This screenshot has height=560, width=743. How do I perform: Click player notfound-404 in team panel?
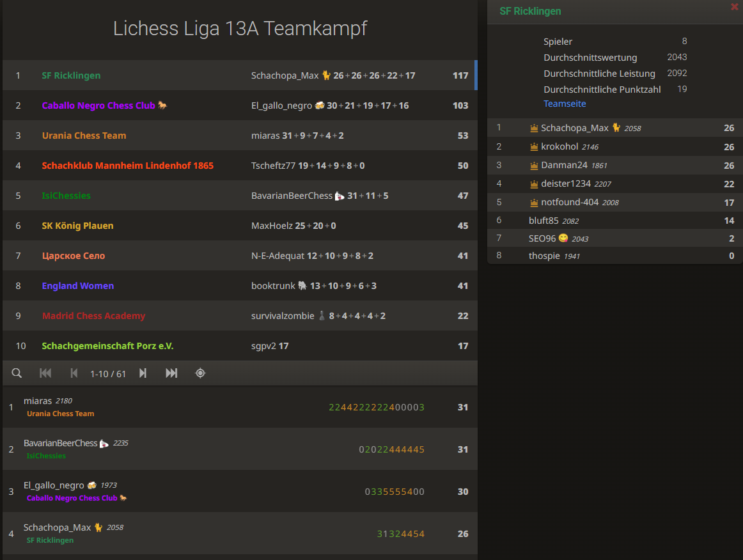click(570, 202)
